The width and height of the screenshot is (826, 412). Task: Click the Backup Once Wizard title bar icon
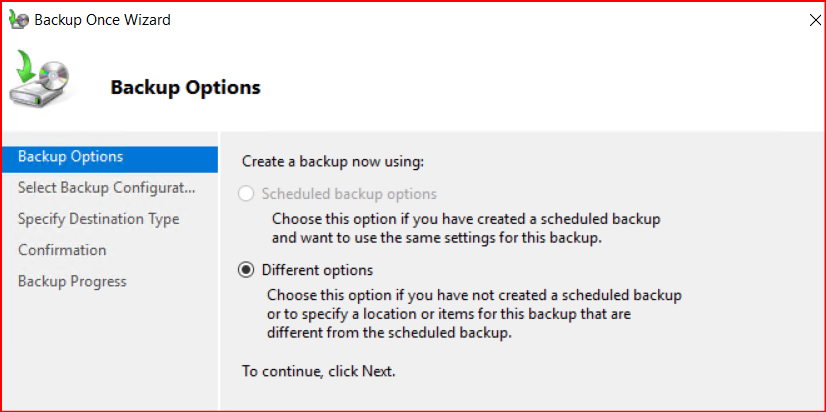point(18,20)
